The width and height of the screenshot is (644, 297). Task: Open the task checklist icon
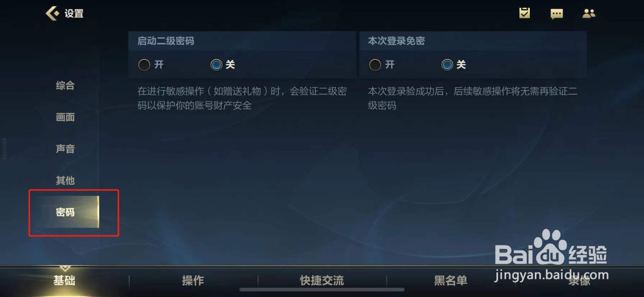[524, 13]
